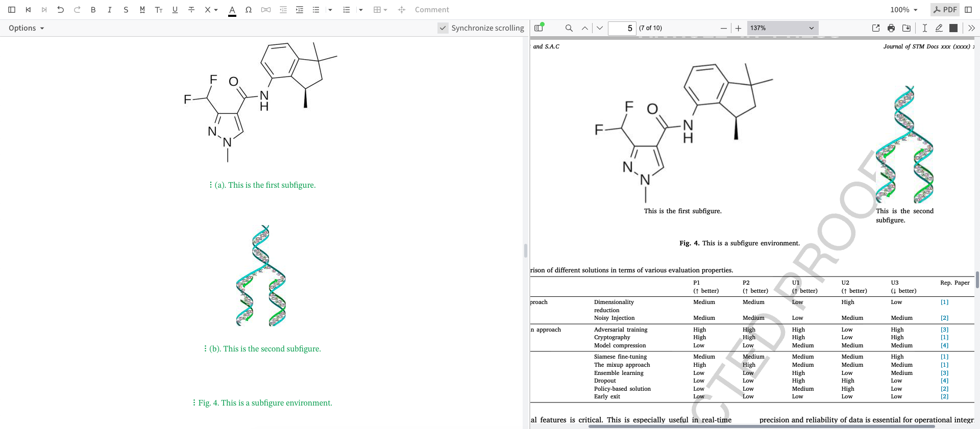The width and height of the screenshot is (980, 429).
Task: Open the font color picker
Action: [x=232, y=10]
